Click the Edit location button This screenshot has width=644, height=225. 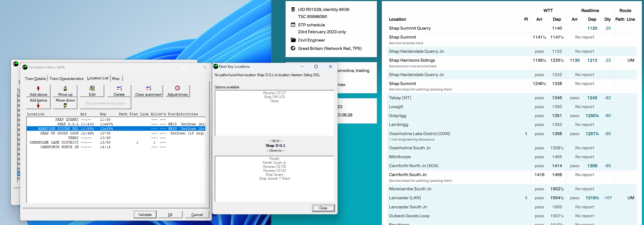pos(92,91)
